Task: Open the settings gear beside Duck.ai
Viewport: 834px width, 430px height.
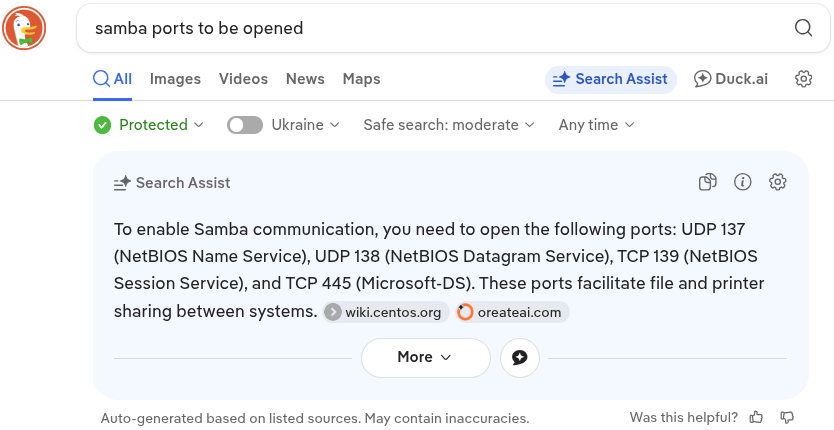Action: pyautogui.click(x=803, y=79)
